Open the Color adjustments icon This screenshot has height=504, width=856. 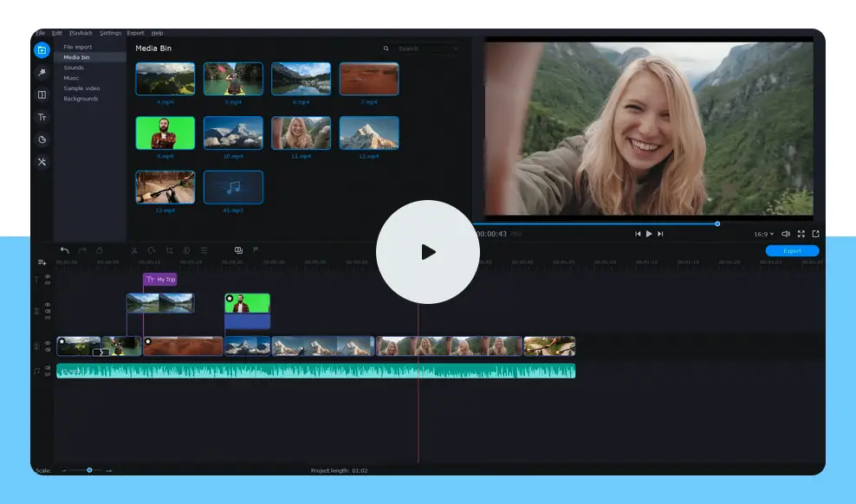pos(186,250)
